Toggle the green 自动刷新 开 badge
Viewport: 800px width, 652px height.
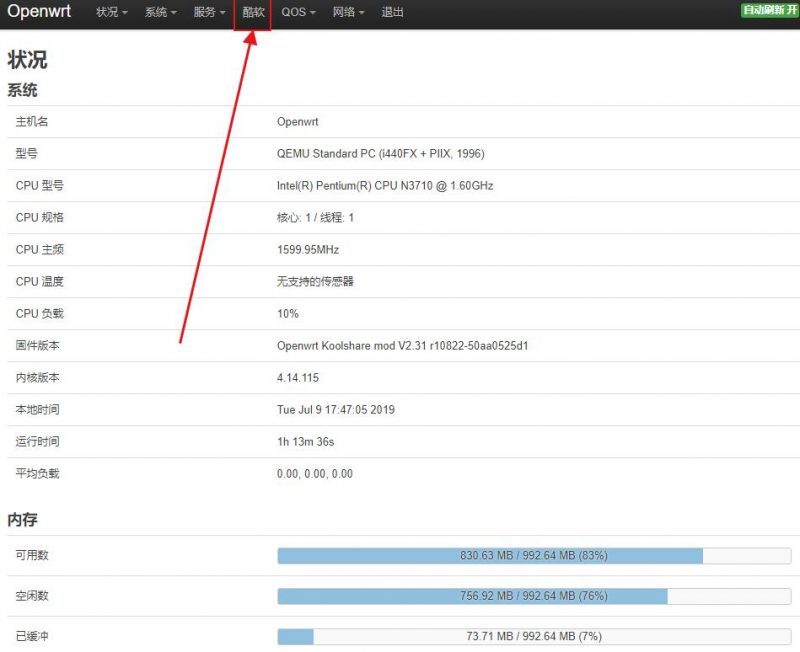pyautogui.click(x=769, y=10)
